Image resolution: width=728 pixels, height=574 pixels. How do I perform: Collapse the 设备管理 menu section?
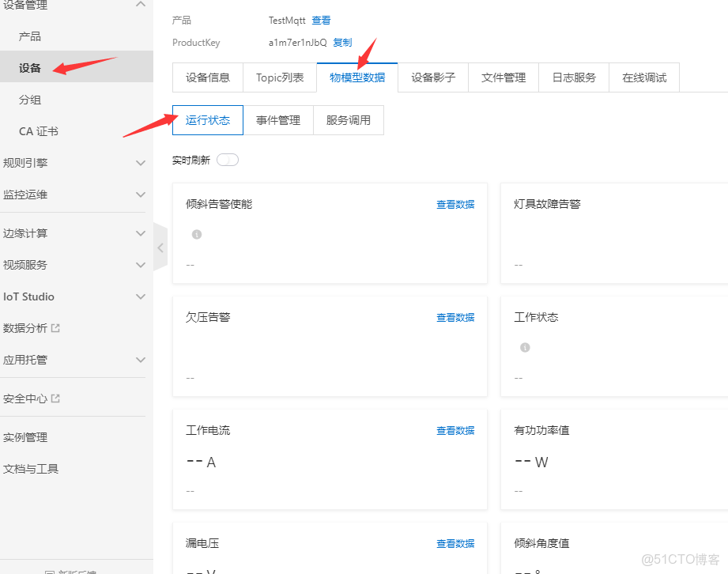point(141,4)
